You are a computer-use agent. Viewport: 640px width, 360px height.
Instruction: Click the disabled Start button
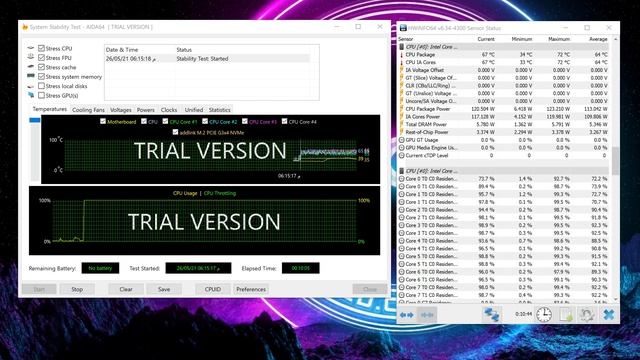39,289
